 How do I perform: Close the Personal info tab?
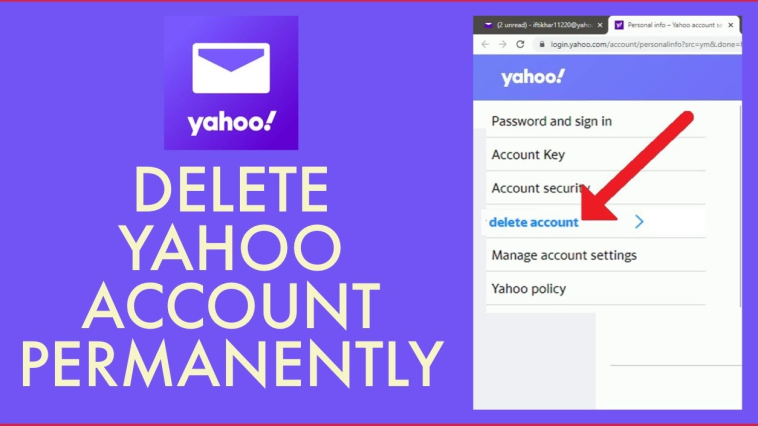coord(730,25)
